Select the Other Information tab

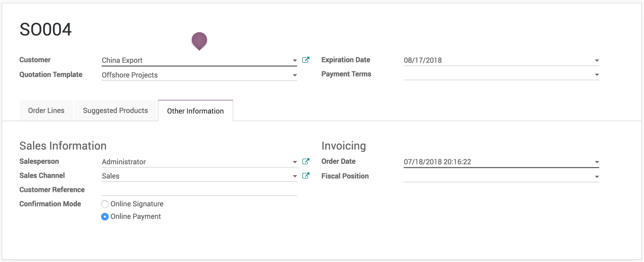[195, 111]
